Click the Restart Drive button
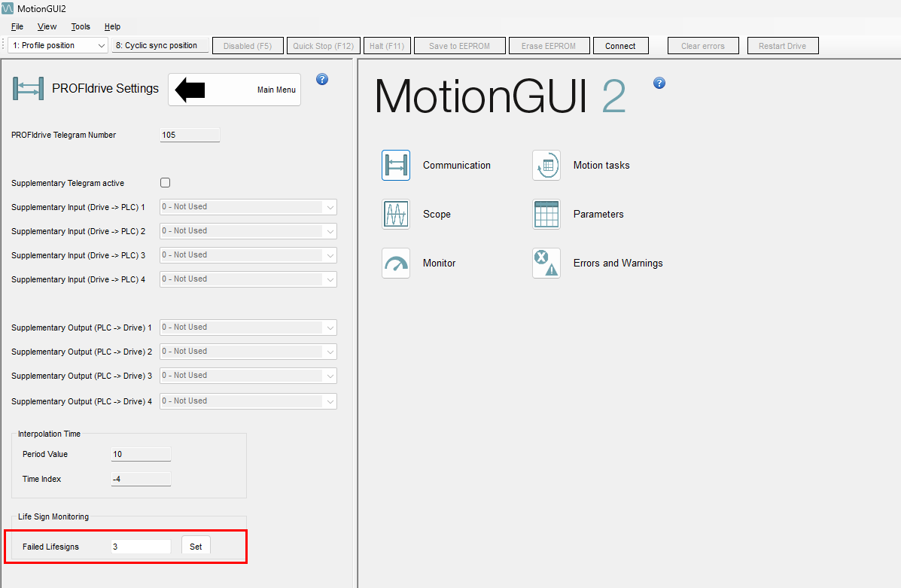The width and height of the screenshot is (901, 588). click(783, 46)
